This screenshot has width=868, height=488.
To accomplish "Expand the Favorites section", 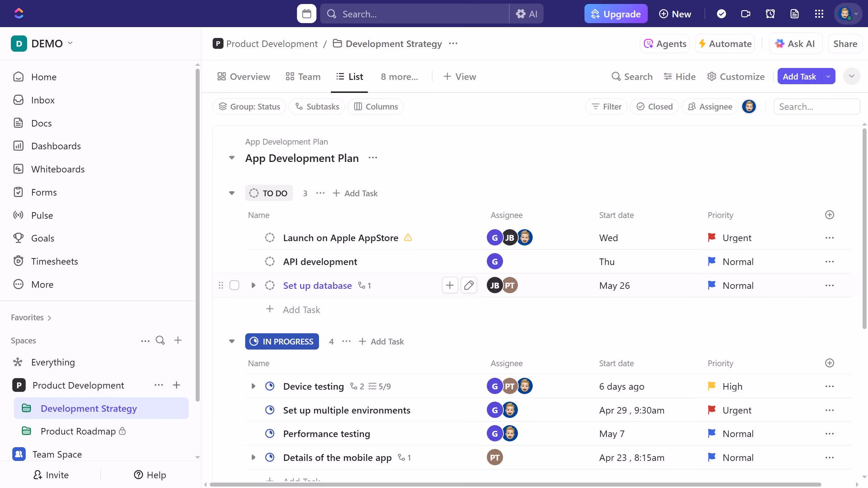I will pyautogui.click(x=31, y=317).
